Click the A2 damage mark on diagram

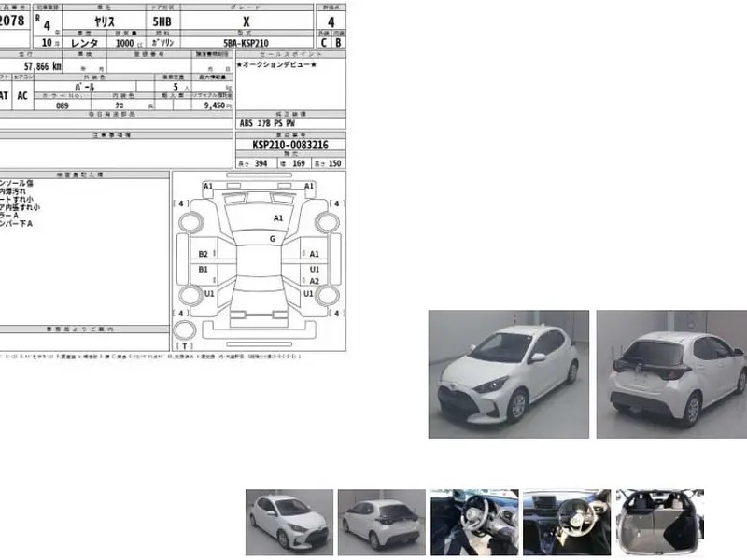click(315, 281)
